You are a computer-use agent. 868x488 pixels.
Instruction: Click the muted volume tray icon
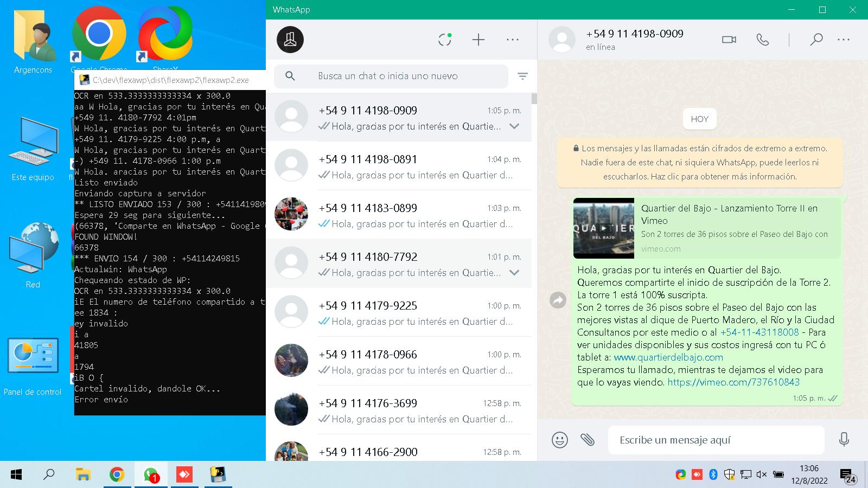point(762,474)
